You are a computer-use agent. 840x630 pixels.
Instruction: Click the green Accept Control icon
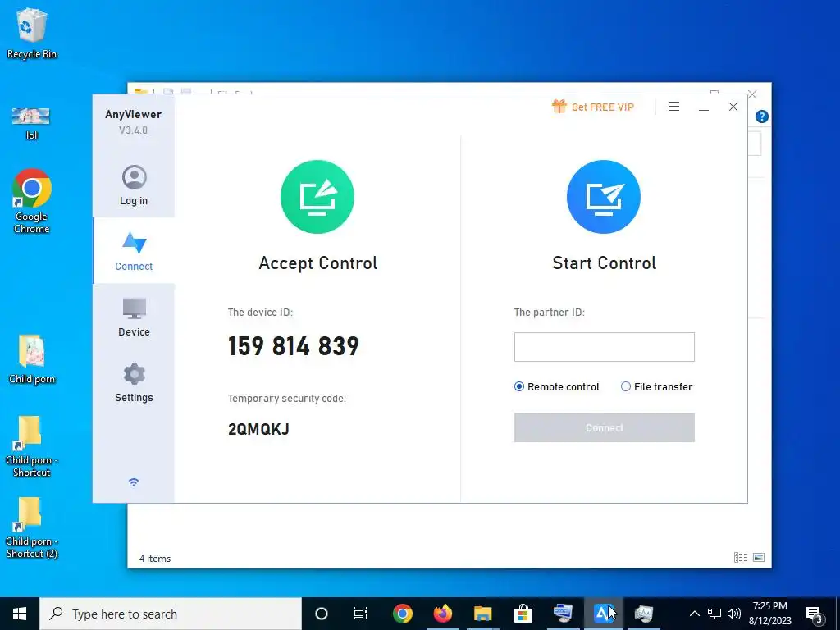pyautogui.click(x=317, y=197)
